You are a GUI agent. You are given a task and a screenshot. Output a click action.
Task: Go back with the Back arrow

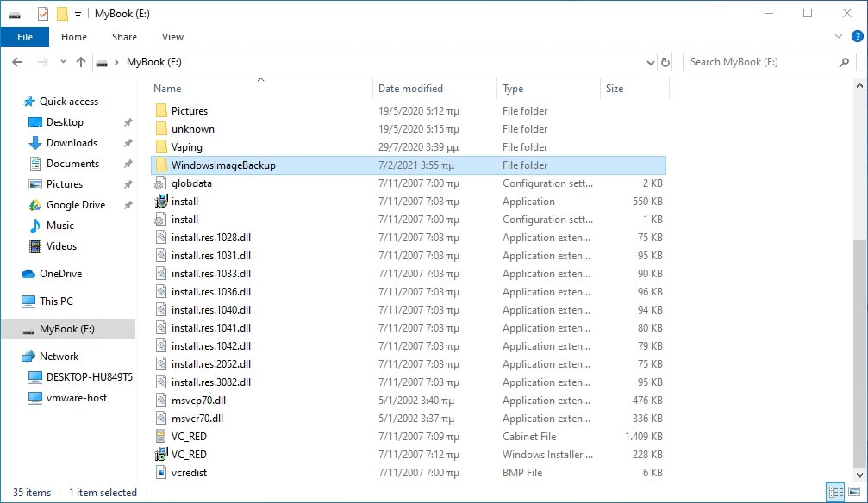pos(18,62)
